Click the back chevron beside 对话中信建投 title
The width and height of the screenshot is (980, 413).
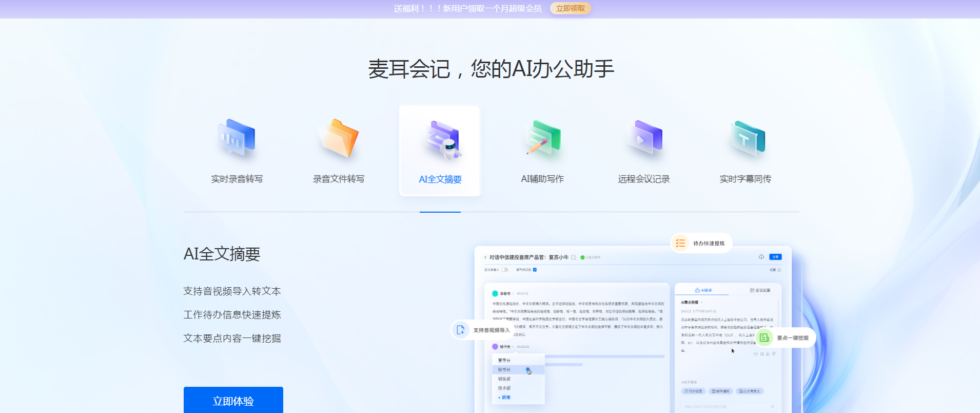coord(485,257)
